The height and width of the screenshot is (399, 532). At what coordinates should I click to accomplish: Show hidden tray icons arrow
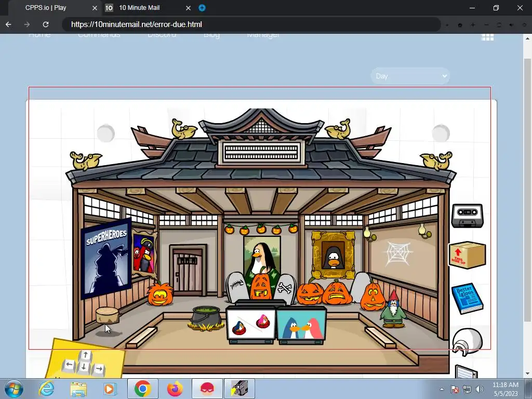[442, 389]
